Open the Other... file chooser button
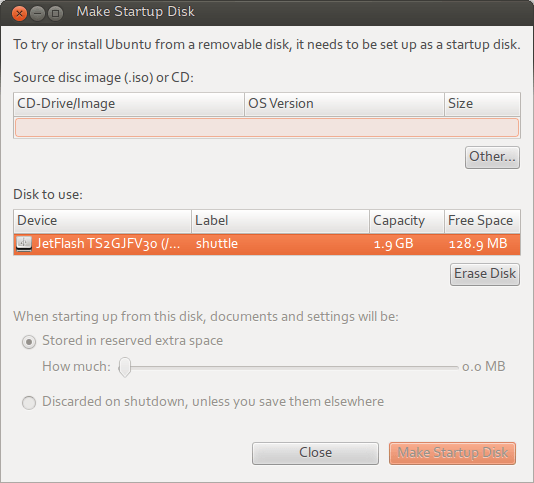The image size is (534, 483). (492, 157)
